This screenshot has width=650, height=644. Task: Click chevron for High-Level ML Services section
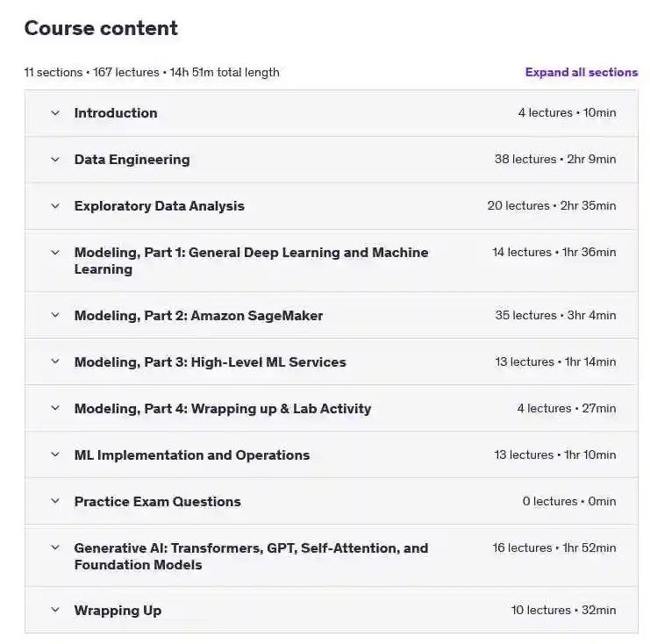pyautogui.click(x=55, y=361)
